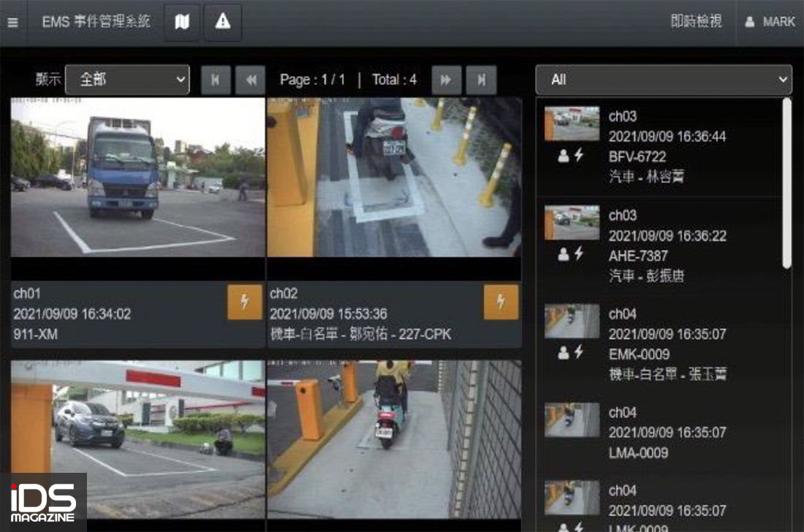Click ch01 timestamp 2021/09/09 16:34:02
Screen dimensions: 804x532
pyautogui.click(x=72, y=313)
